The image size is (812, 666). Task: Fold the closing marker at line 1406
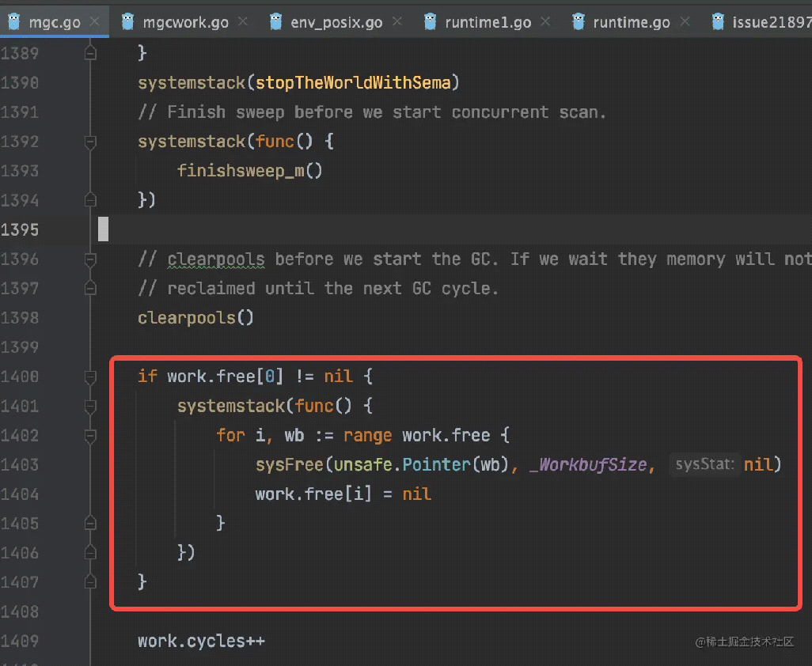(90, 553)
